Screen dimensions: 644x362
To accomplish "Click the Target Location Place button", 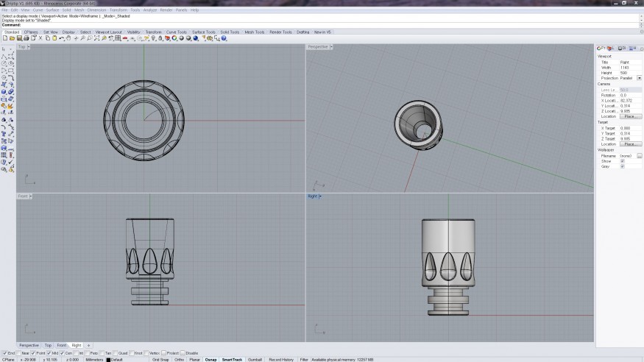I will (x=629, y=144).
